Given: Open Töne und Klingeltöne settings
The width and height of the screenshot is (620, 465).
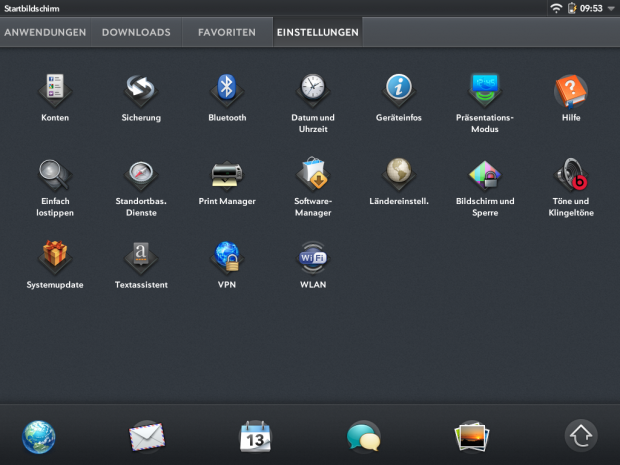Looking at the screenshot, I should (571, 175).
